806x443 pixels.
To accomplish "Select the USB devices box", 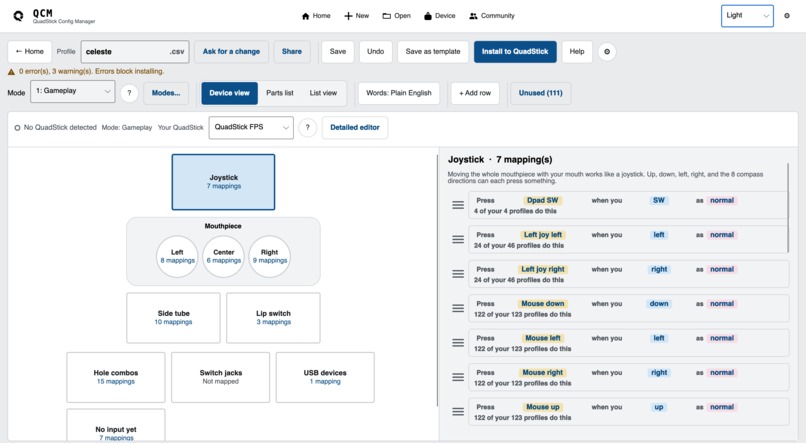I will (325, 377).
